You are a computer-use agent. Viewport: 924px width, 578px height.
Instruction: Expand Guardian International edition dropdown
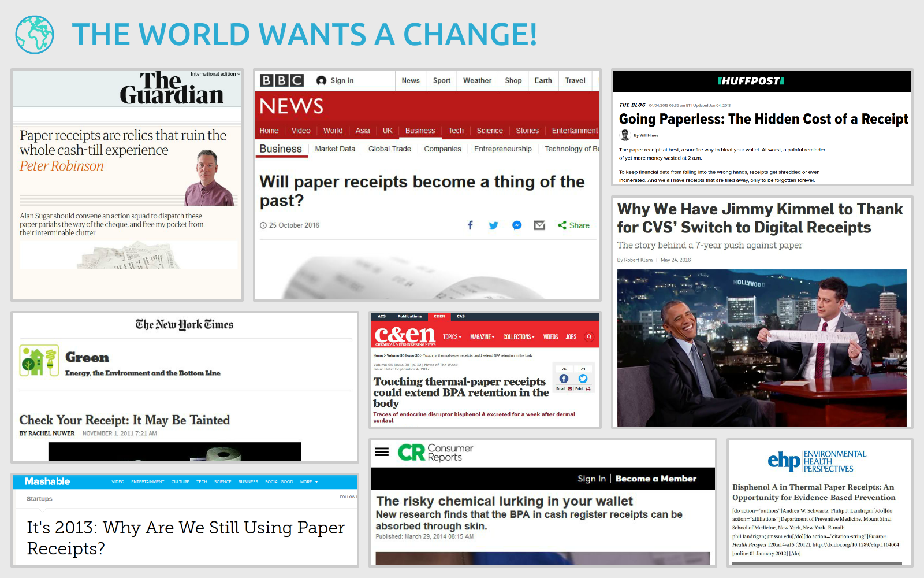click(x=215, y=74)
